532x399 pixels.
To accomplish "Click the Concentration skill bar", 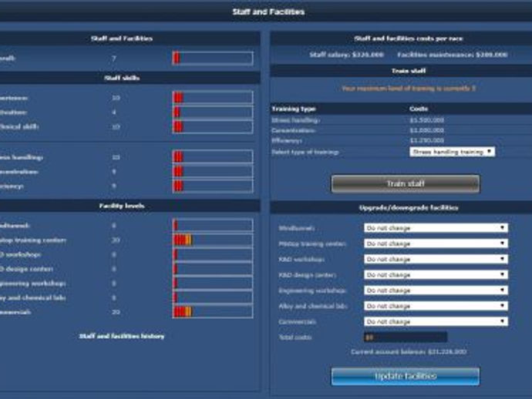I will [213, 172].
